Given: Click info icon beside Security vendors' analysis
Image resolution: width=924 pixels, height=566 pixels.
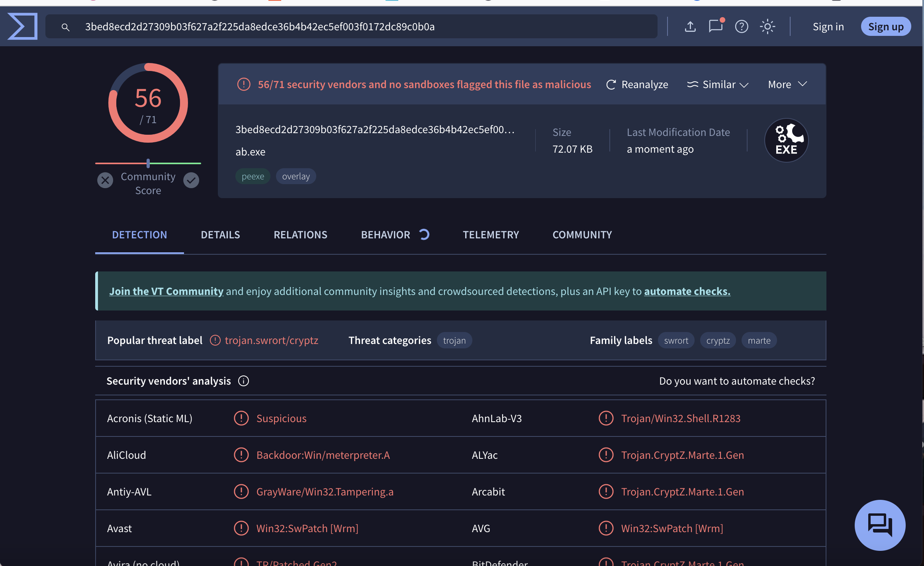Looking at the screenshot, I should (243, 381).
